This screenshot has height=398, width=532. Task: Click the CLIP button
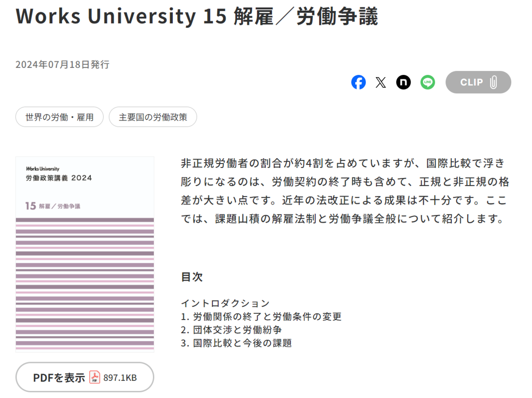point(478,82)
